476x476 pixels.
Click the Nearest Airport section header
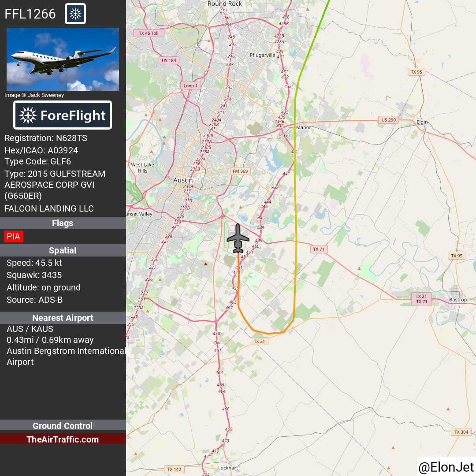tap(63, 318)
